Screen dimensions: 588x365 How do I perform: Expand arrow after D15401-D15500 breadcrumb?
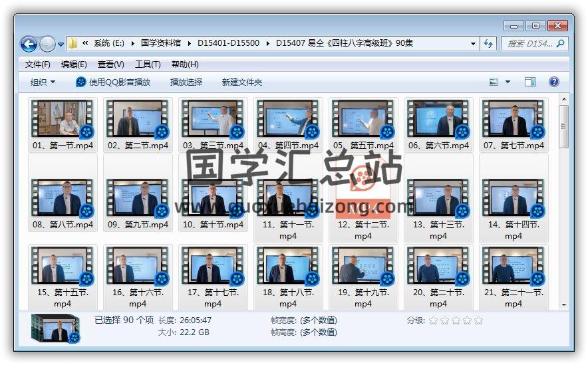click(268, 43)
